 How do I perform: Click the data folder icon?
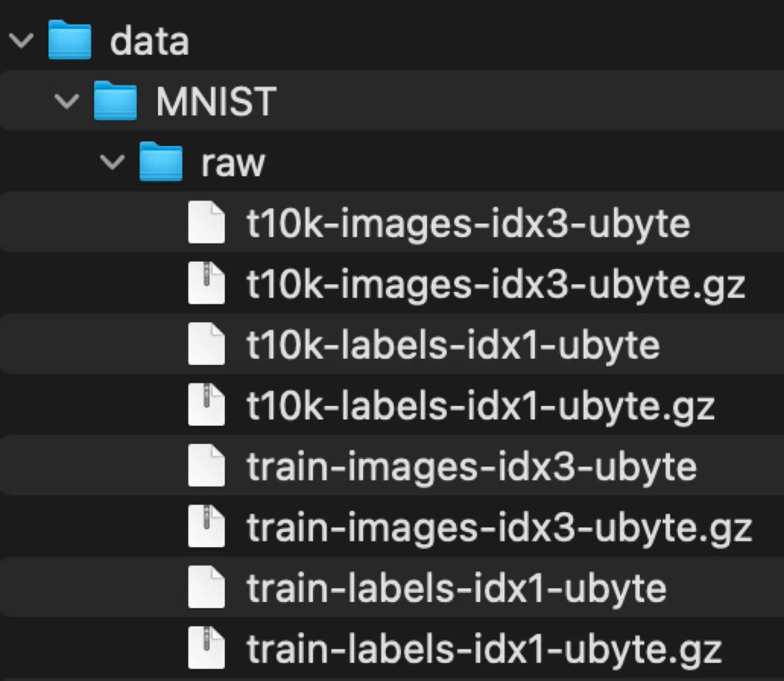(x=70, y=40)
